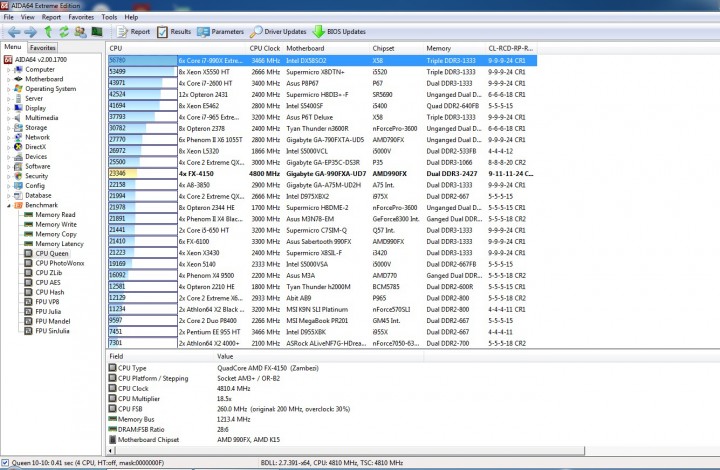Sort by CPU column header
This screenshot has width=720, height=470.
[x=176, y=48]
